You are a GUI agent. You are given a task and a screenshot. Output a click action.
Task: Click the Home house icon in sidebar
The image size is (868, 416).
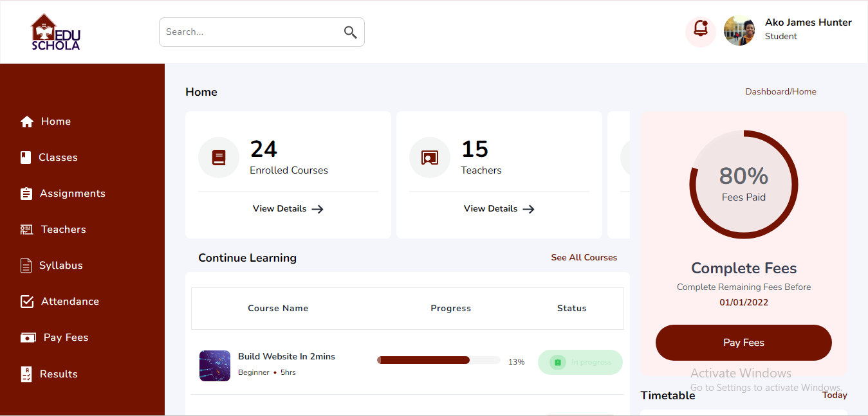coord(27,122)
